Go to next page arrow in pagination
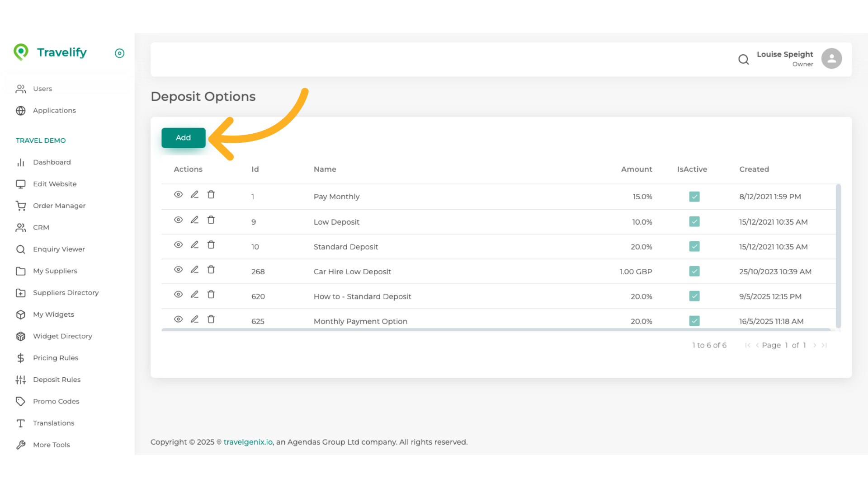 coord(815,345)
